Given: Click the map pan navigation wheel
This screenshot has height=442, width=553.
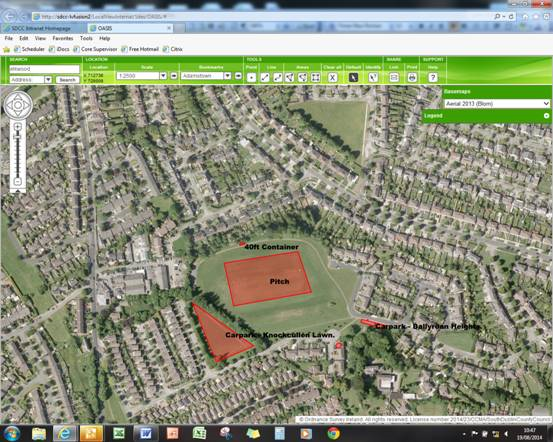Looking at the screenshot, I should click(x=18, y=105).
